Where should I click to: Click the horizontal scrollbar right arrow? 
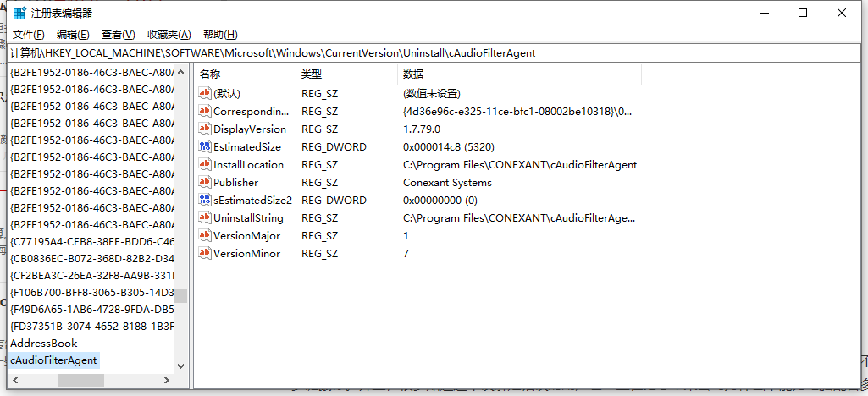(x=167, y=381)
